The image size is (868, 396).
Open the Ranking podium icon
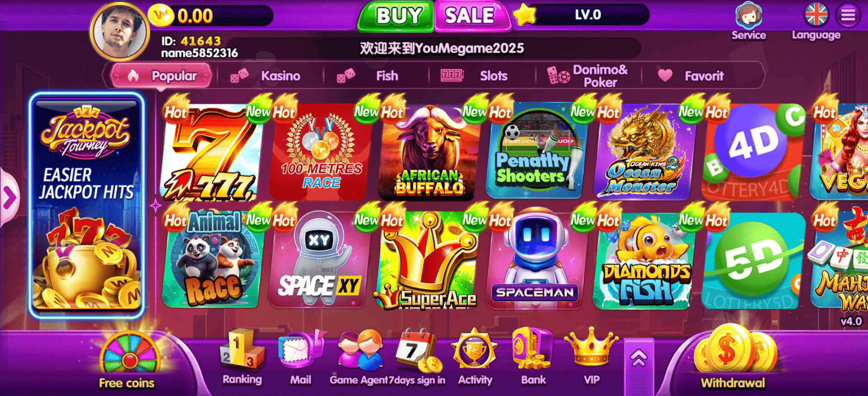coord(241,349)
